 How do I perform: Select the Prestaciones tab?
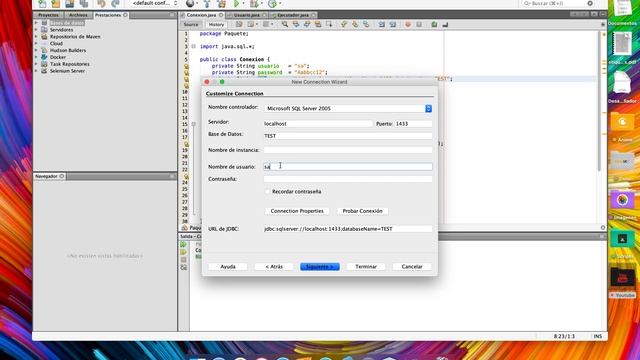pyautogui.click(x=110, y=15)
